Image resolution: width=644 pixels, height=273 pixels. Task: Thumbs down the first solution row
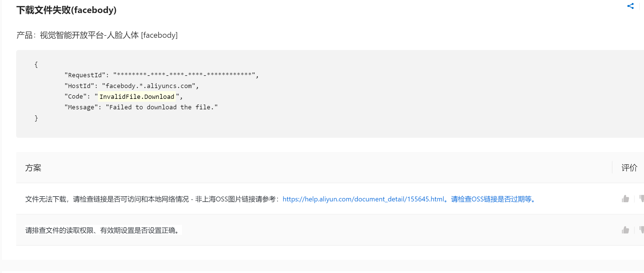pyautogui.click(x=642, y=199)
